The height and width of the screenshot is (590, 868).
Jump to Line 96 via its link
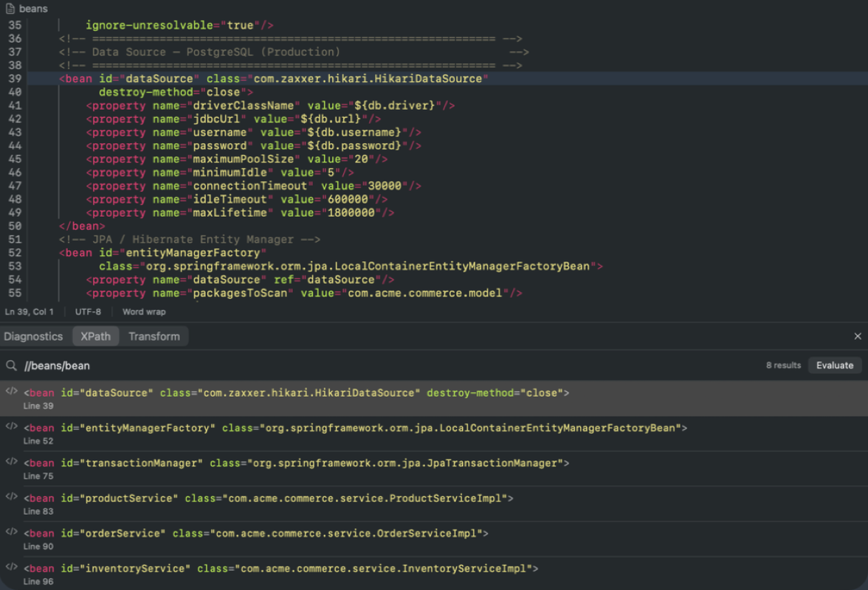click(38, 581)
